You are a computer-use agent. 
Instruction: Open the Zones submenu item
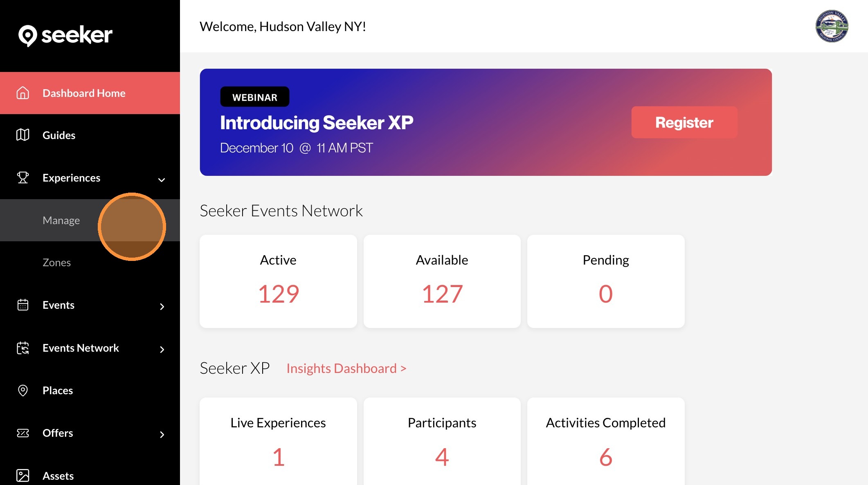[x=57, y=263]
